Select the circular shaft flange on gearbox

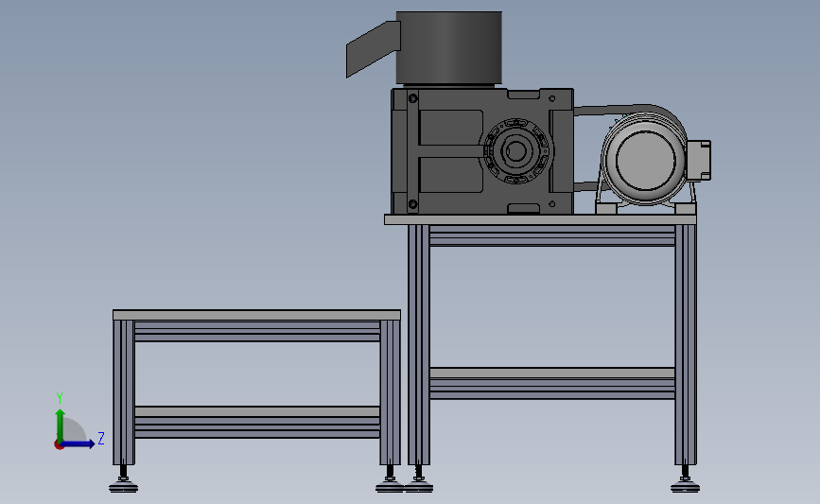[x=516, y=151]
